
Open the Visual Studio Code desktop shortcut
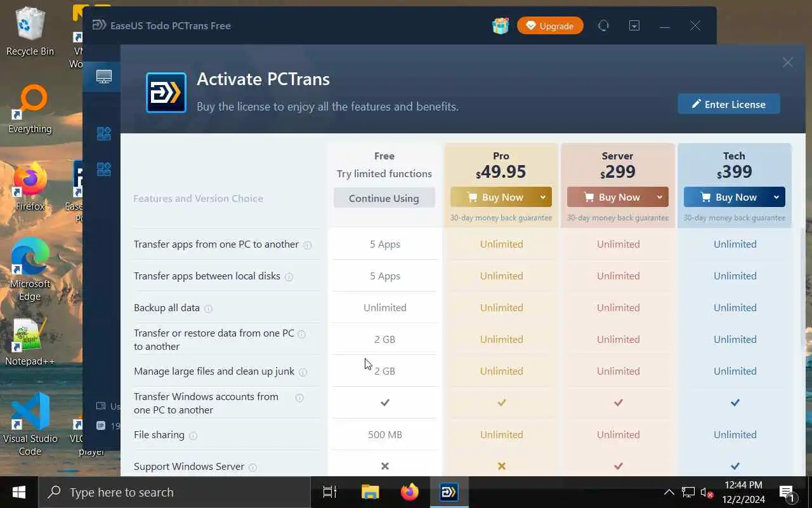[30, 424]
